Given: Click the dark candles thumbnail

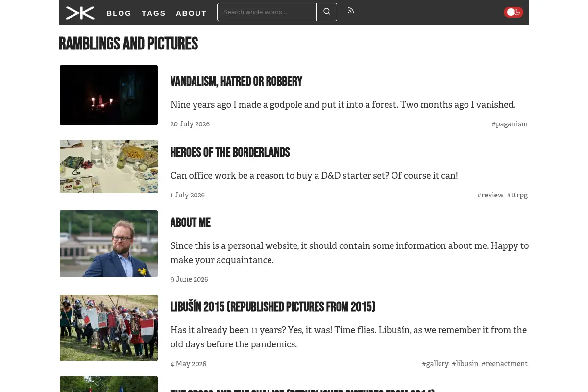Looking at the screenshot, I should pos(109,95).
